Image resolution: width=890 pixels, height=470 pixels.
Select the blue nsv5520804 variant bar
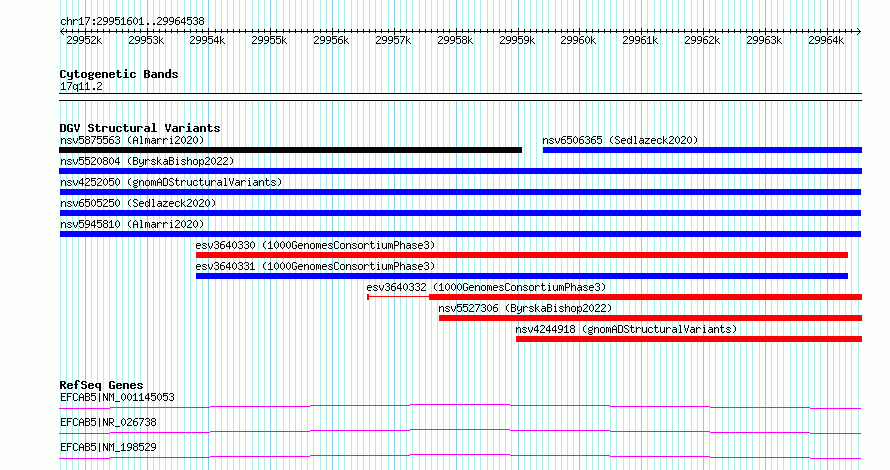(x=460, y=171)
